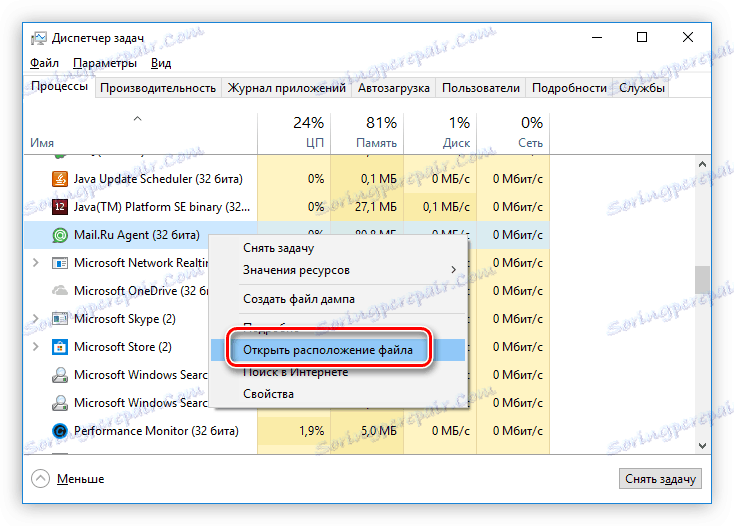The image size is (734, 526).
Task: Click the Microsoft OneDrive cloud icon
Action: point(59,291)
